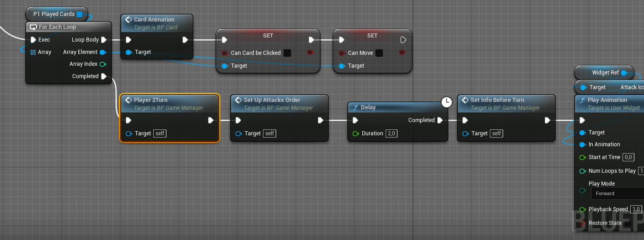644x240 pixels.
Task: Click the Array Index output pin
Action: pyautogui.click(x=103, y=64)
